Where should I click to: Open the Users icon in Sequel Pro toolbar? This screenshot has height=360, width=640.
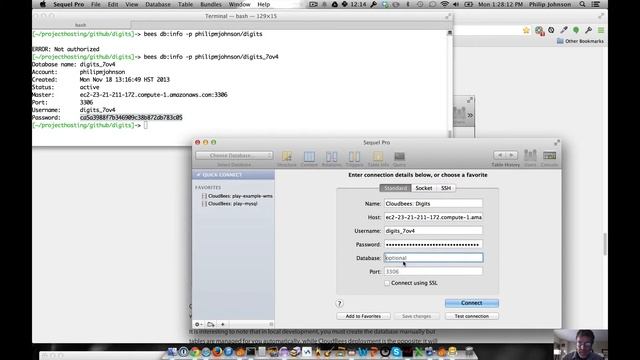pyautogui.click(x=530, y=158)
